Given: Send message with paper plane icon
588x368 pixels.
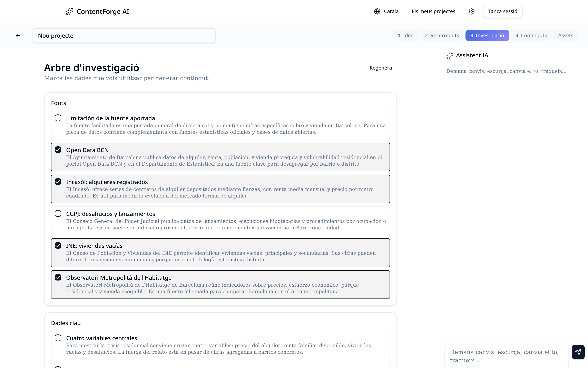Looking at the screenshot, I should coord(578,352).
